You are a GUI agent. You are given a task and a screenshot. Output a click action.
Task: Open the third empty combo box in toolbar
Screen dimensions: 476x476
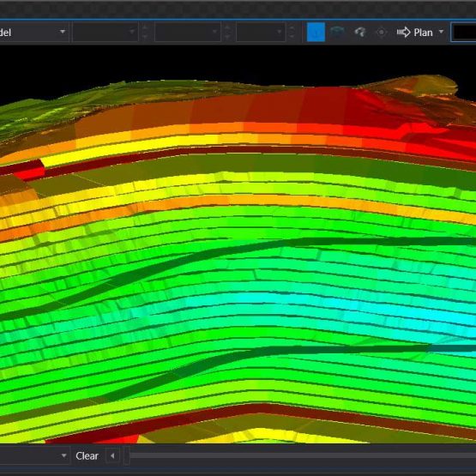click(188, 32)
